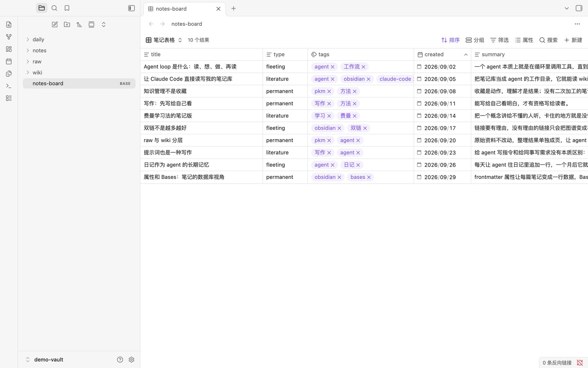Open graph view ribbon icon

pyautogui.click(x=9, y=37)
